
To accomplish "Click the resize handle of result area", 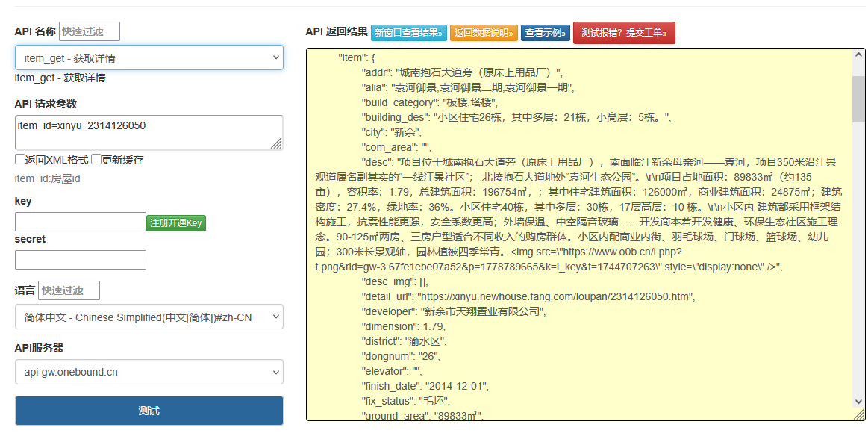I will pos(858,414).
